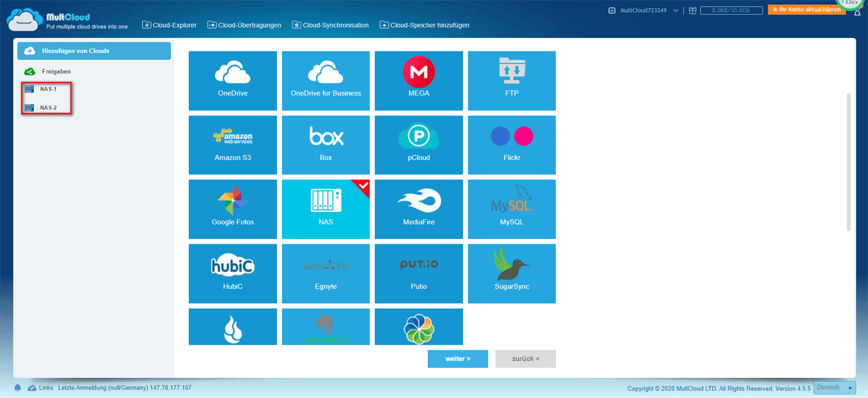868x398 pixels.
Task: Click the highlighted NAS tile
Action: point(325,209)
